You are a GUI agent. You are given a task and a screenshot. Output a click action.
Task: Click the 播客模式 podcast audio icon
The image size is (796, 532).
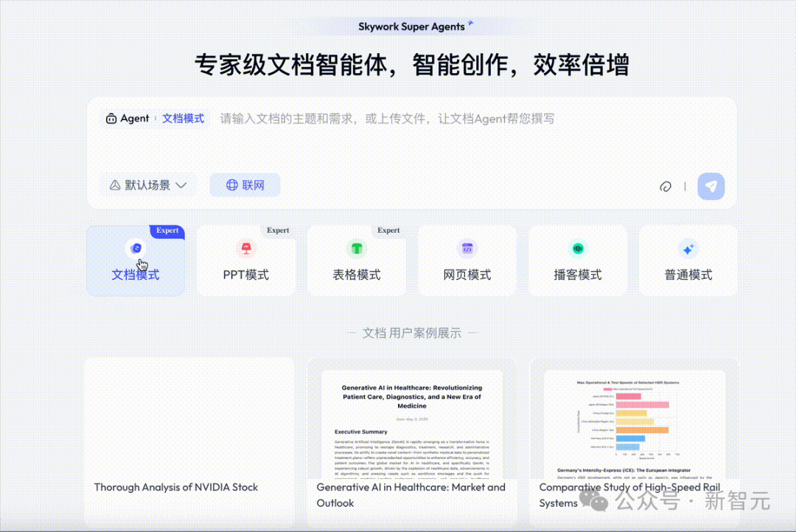pyautogui.click(x=578, y=249)
